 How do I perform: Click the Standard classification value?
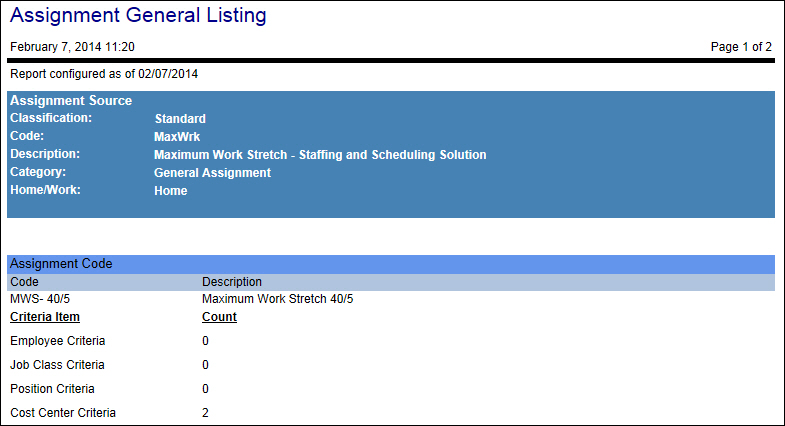pos(180,119)
